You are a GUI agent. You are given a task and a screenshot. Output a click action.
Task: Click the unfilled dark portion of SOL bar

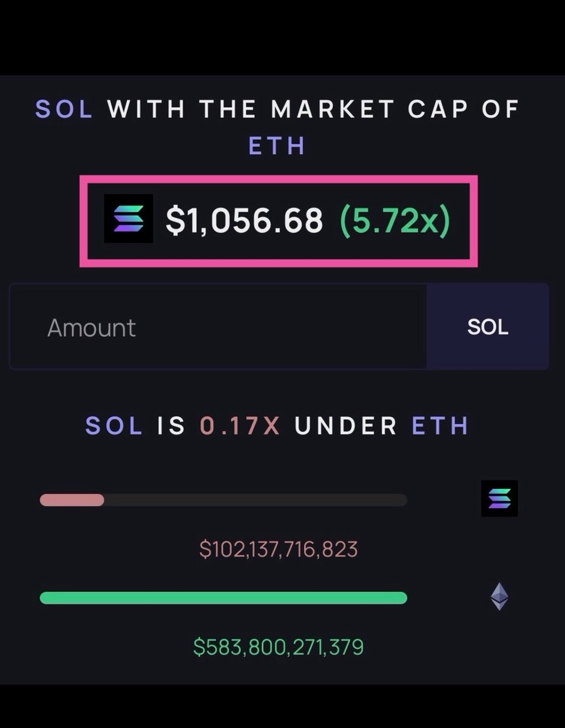click(255, 500)
